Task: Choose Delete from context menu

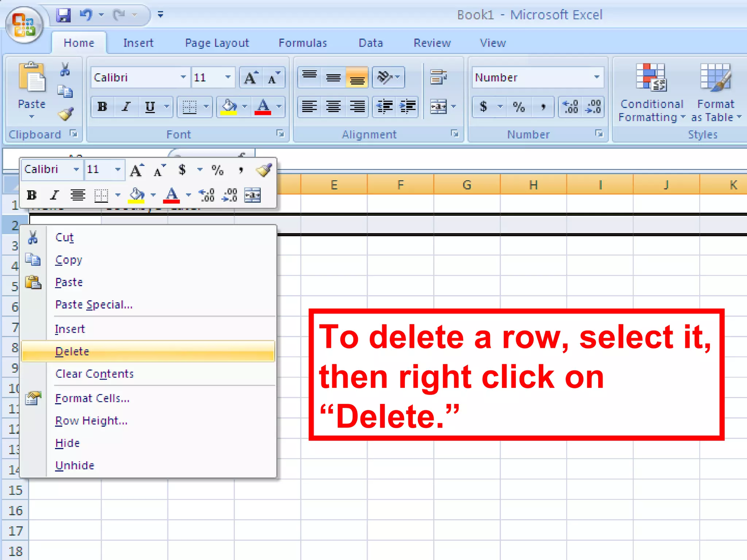Action: point(148,351)
